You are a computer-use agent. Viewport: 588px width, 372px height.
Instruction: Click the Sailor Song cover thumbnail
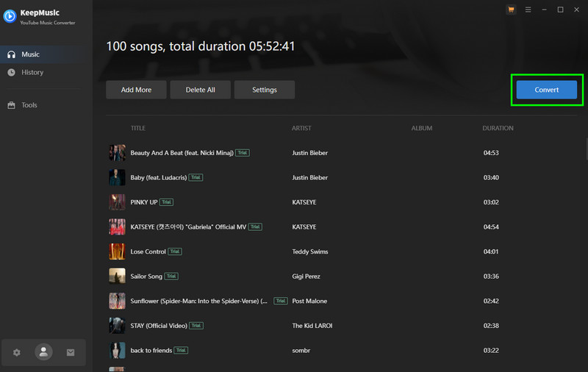tap(117, 276)
